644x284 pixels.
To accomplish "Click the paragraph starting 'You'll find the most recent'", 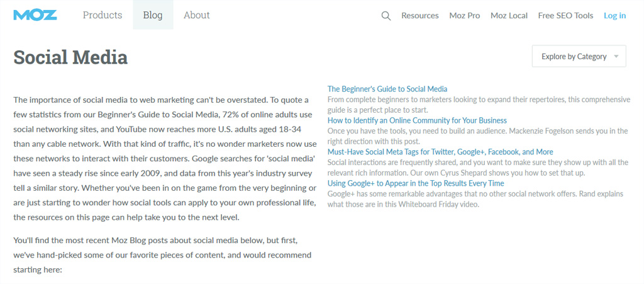I will click(162, 255).
